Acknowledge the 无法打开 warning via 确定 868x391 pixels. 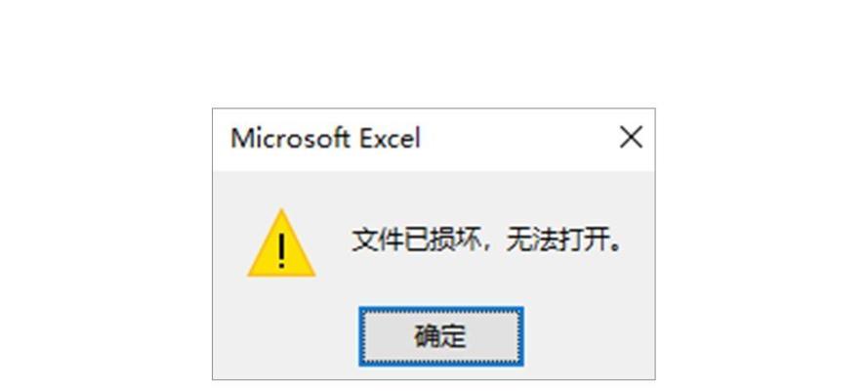pos(440,336)
